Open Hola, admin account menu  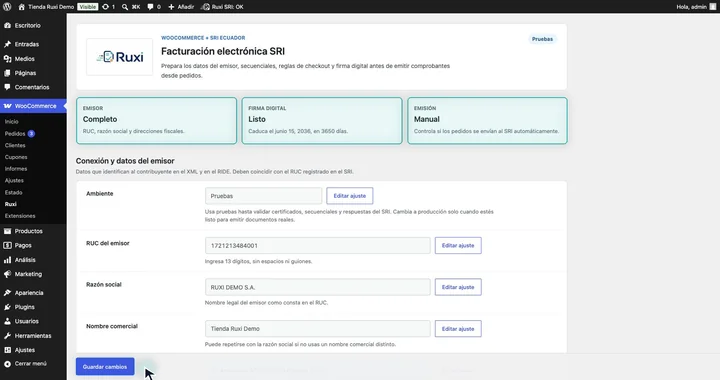point(695,7)
